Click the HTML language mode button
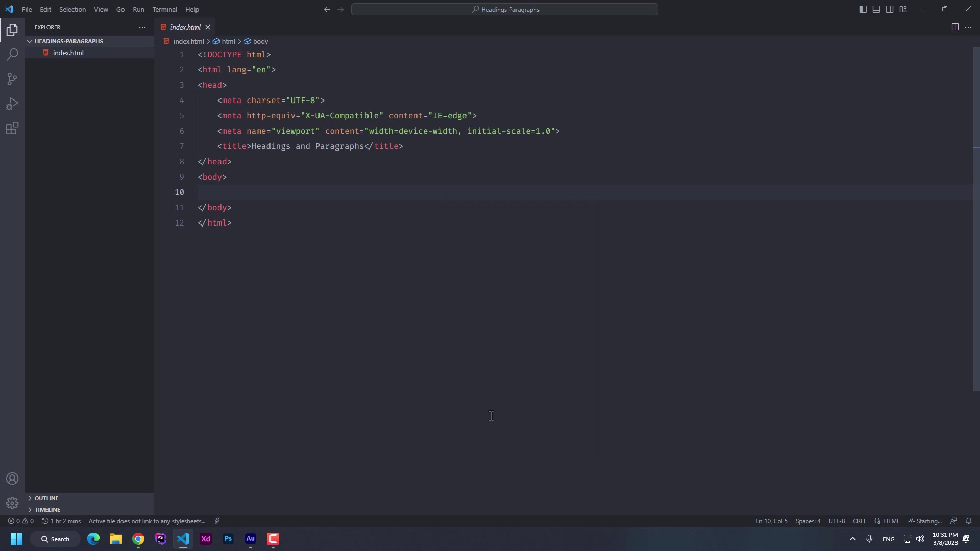 tap(891, 521)
